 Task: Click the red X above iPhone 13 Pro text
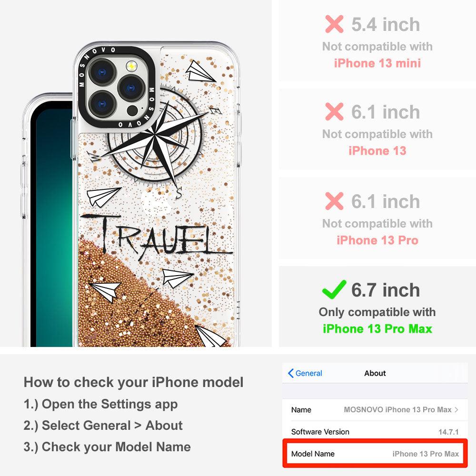pos(334,201)
